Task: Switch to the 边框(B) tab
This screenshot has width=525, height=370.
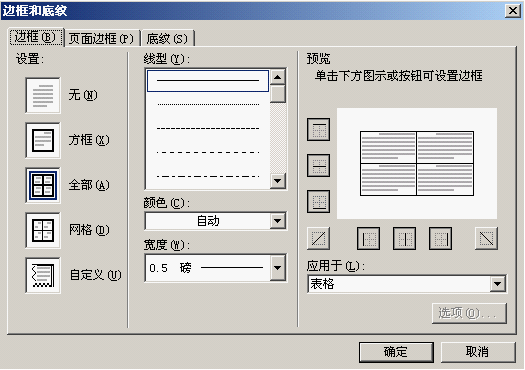Action: tap(36, 37)
